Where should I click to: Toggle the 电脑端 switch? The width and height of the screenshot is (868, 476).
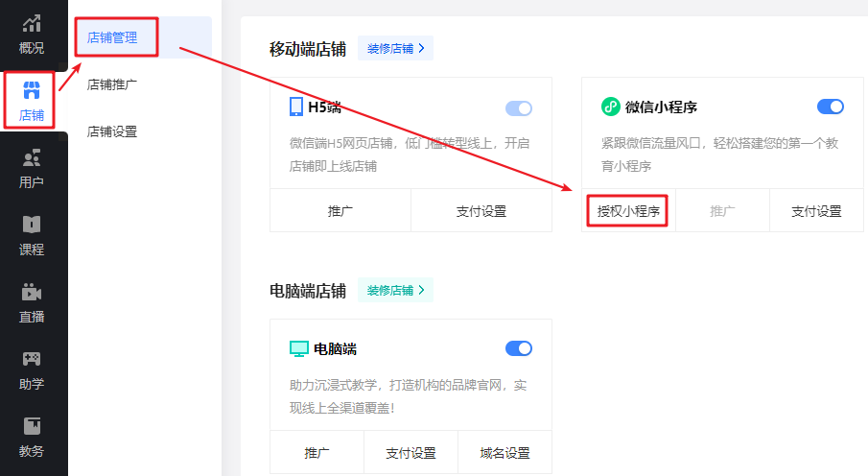click(519, 348)
